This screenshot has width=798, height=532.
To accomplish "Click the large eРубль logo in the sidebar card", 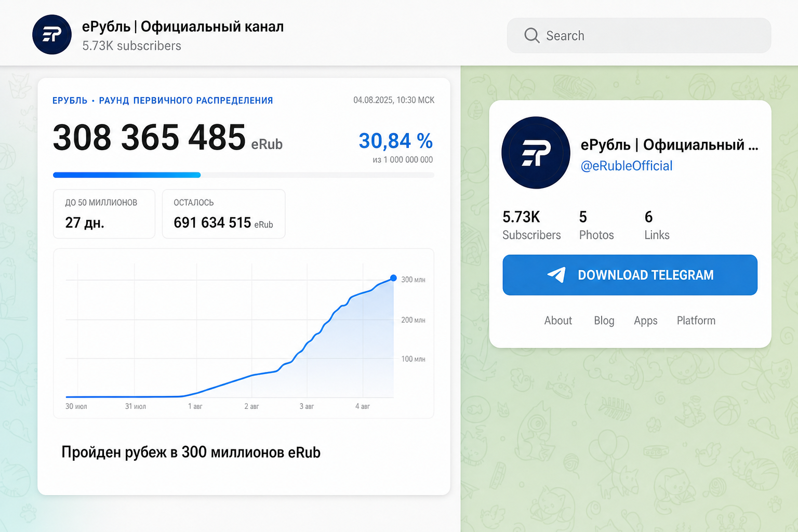I will coord(536,153).
